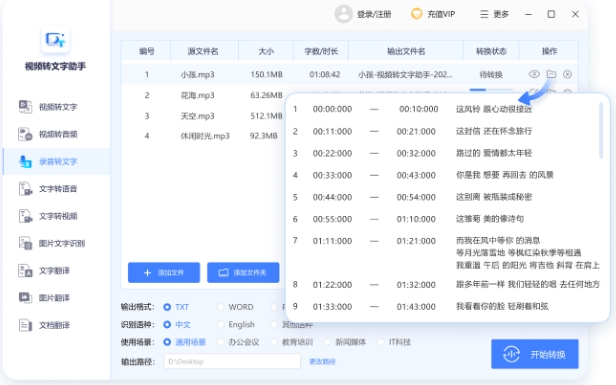616x385 pixels.
Task: Click transcript line 而我在风中等你 的消息
Action: point(498,240)
